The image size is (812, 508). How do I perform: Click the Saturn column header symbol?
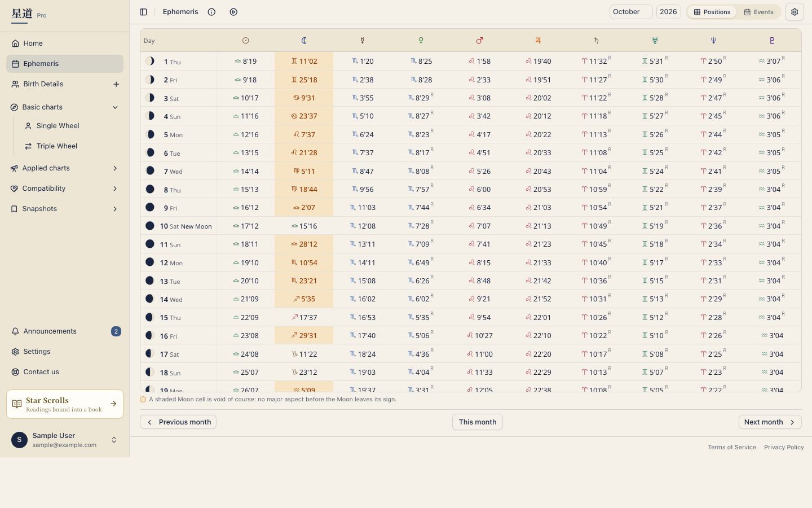click(x=596, y=41)
